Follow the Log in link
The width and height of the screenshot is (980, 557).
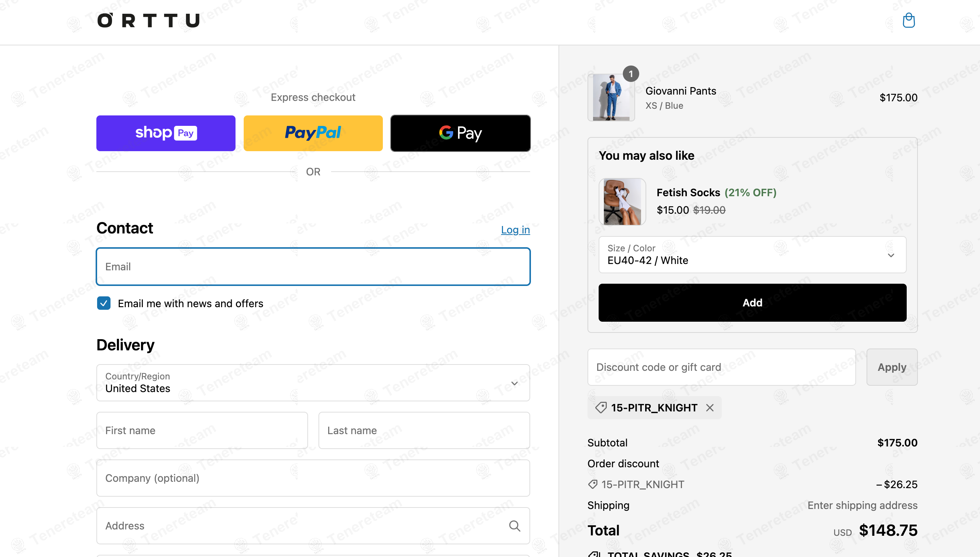515,229
